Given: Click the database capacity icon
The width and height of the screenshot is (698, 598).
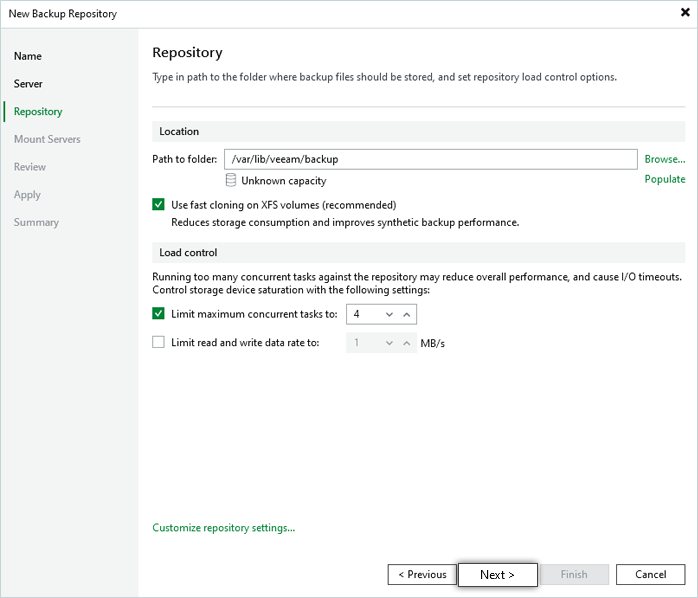Looking at the screenshot, I should [x=231, y=181].
